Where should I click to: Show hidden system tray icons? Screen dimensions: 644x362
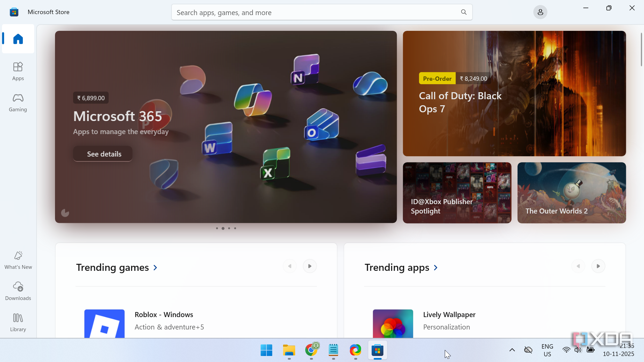tap(512, 350)
